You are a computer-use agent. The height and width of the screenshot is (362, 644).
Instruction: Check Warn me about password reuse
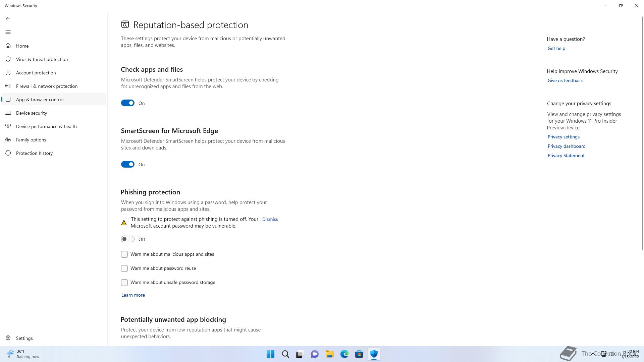click(124, 268)
